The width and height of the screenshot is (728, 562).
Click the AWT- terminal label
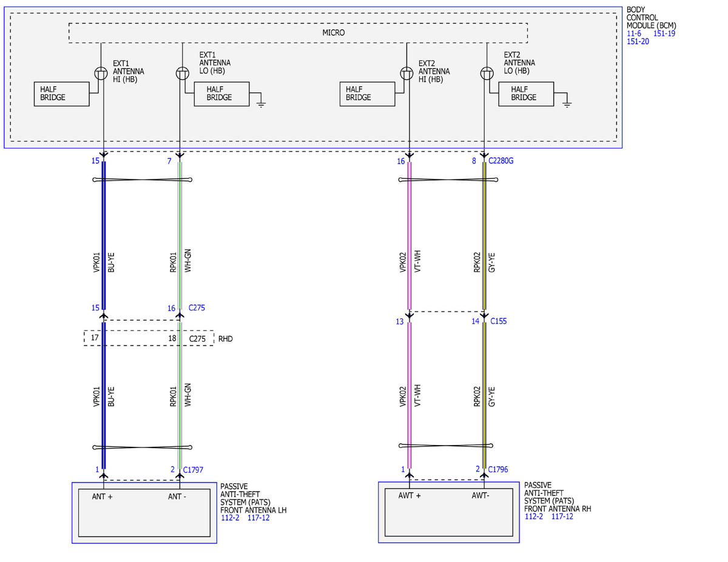tap(482, 497)
